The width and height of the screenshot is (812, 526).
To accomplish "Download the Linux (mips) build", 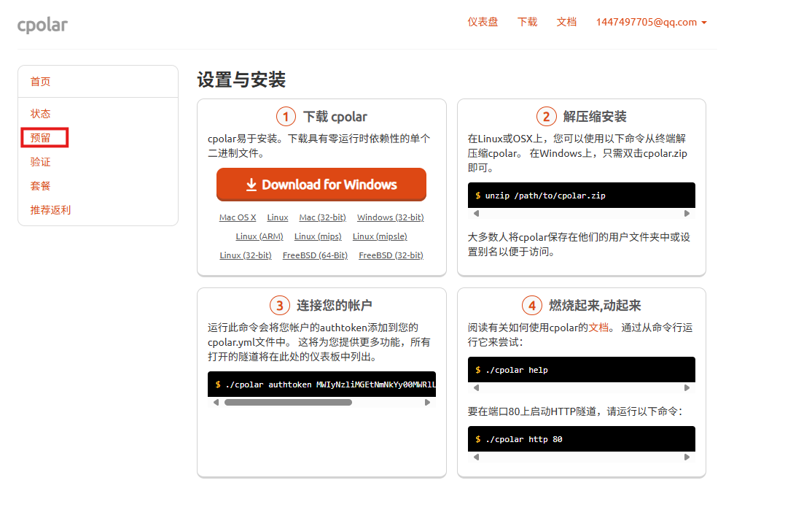I will coord(318,236).
